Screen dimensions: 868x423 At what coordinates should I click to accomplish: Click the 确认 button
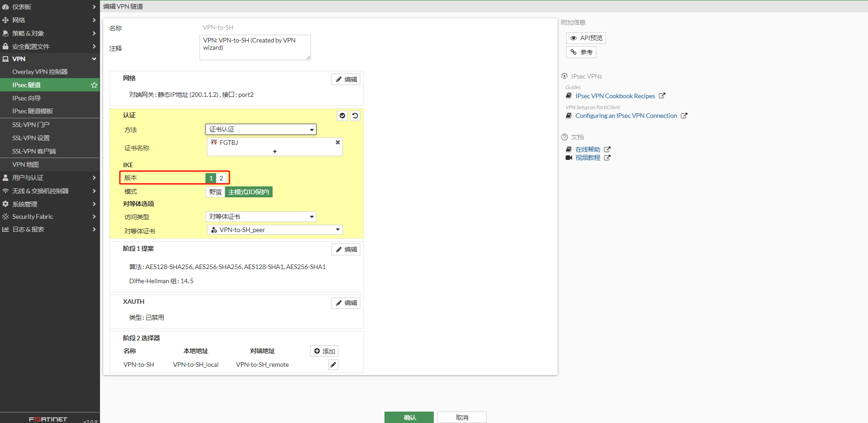coord(409,417)
